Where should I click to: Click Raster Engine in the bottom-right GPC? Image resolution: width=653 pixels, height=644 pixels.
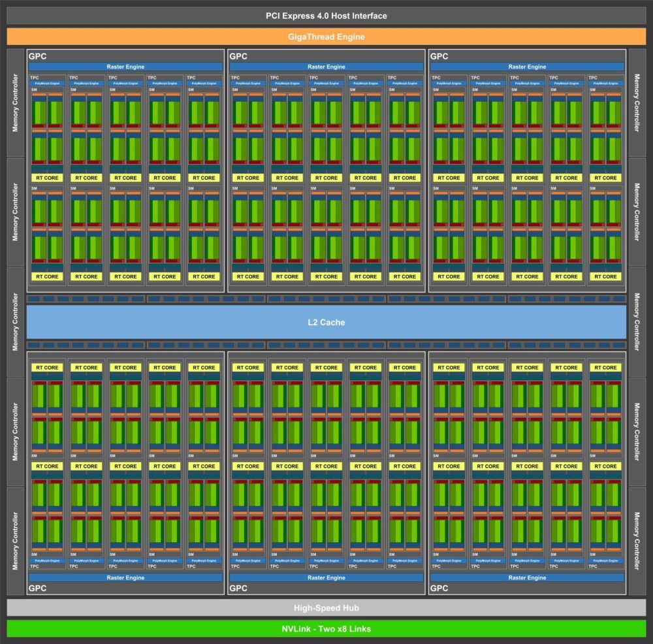point(527,577)
